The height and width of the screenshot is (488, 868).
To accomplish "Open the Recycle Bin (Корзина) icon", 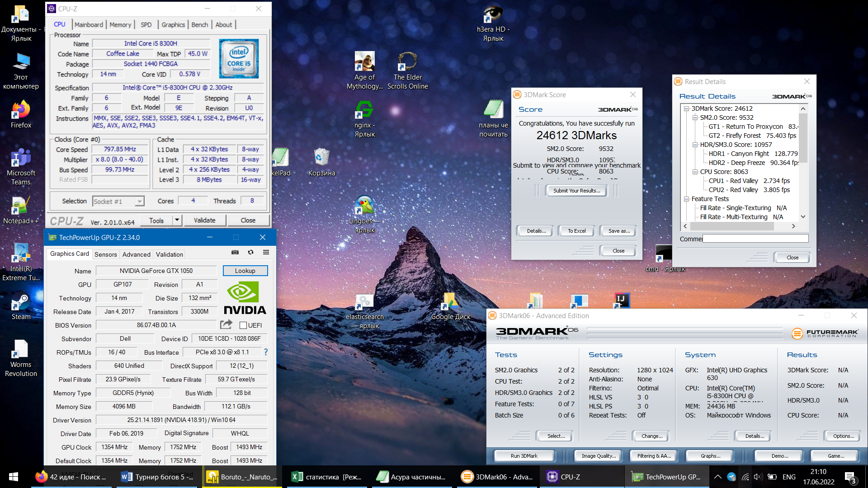I will pyautogui.click(x=321, y=162).
